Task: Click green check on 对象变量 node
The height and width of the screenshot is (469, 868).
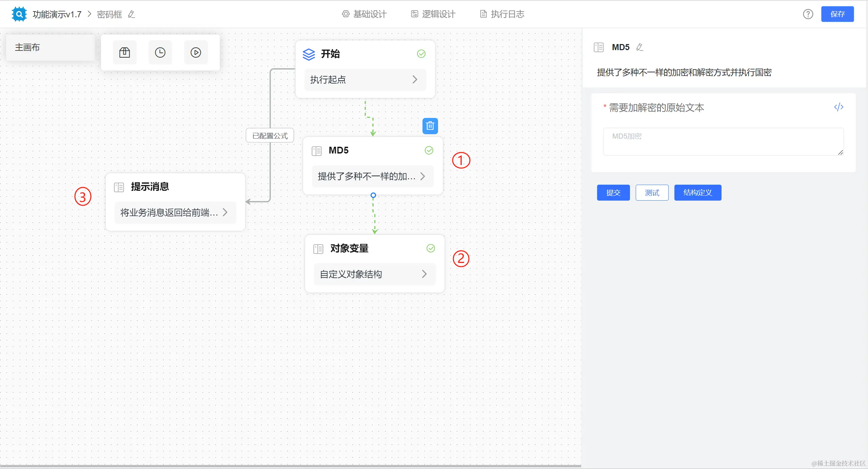Action: click(431, 248)
